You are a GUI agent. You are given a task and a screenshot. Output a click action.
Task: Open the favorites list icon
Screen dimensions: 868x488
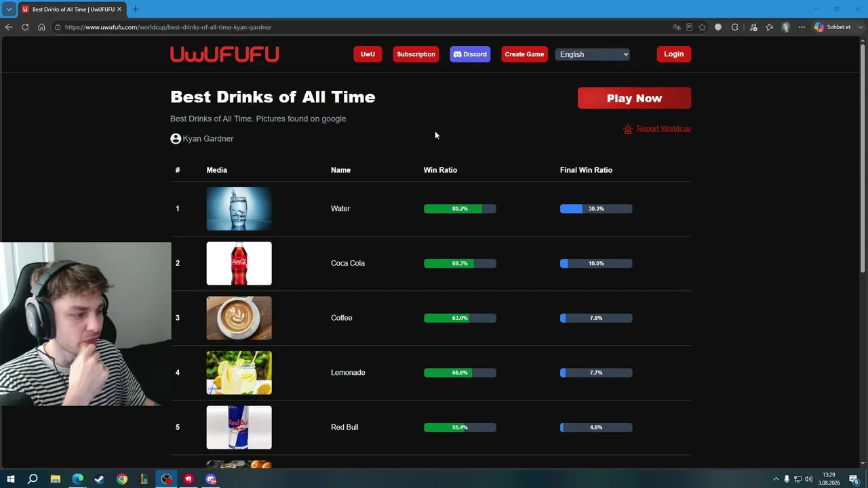point(769,27)
